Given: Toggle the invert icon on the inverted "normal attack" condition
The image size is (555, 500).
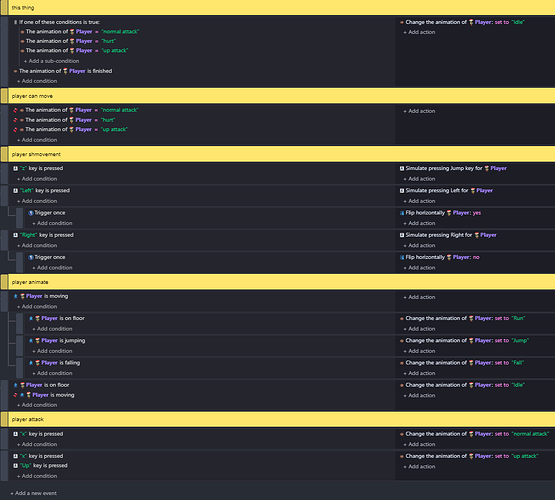Looking at the screenshot, I should pyautogui.click(x=15, y=110).
